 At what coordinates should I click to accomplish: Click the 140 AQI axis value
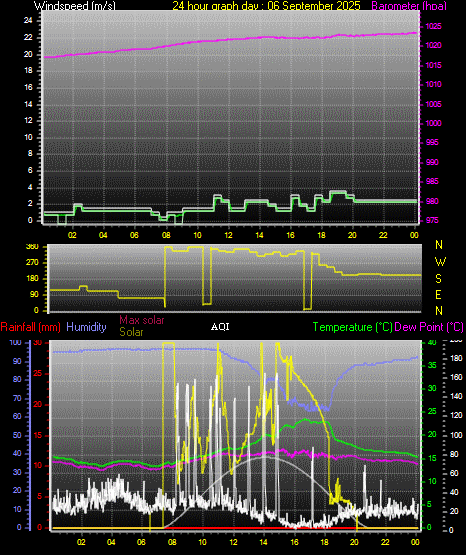(456, 396)
